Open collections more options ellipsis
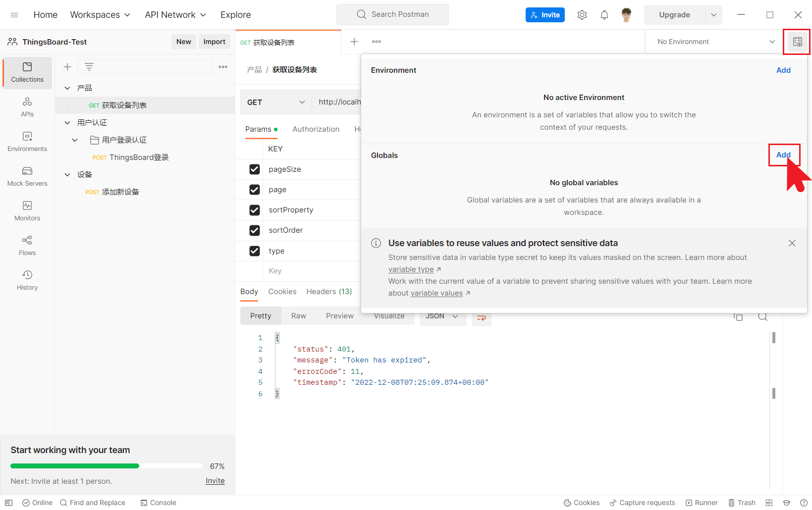Viewport: 812px width, 510px height. click(223, 67)
